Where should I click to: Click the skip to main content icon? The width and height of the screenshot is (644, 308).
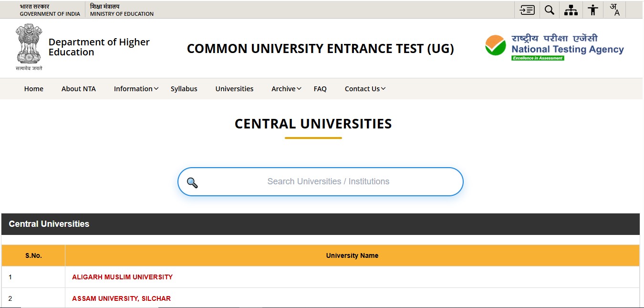pos(527,10)
